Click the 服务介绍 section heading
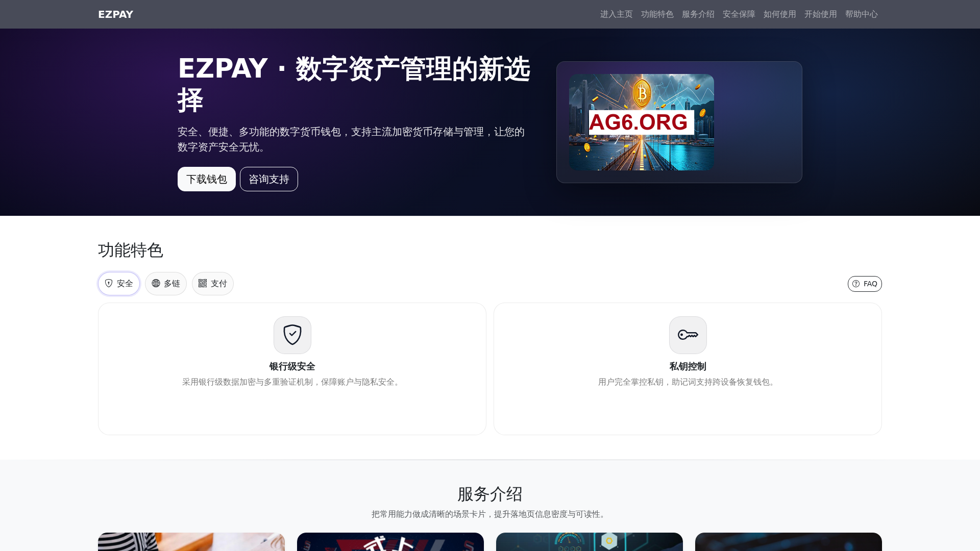Screen dimensions: 980x551 coord(490,494)
